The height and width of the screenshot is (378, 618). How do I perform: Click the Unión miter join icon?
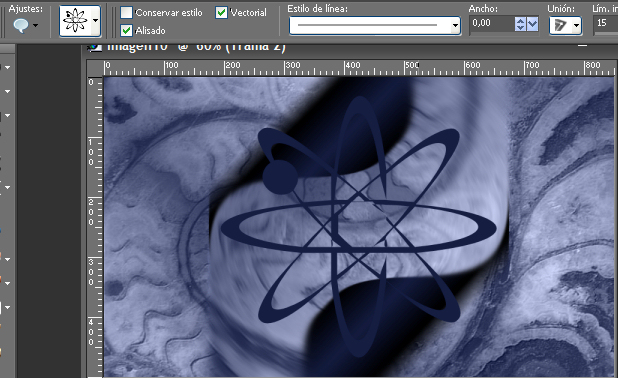click(x=560, y=26)
